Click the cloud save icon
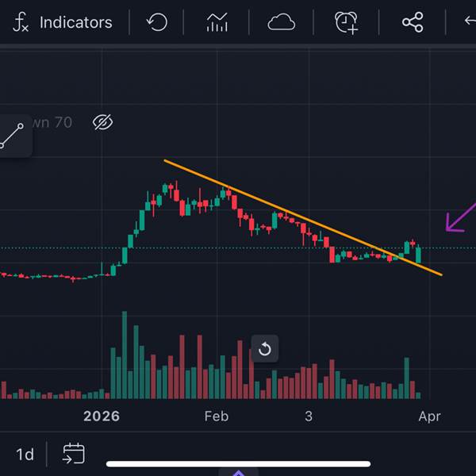476x476 pixels. click(x=281, y=22)
